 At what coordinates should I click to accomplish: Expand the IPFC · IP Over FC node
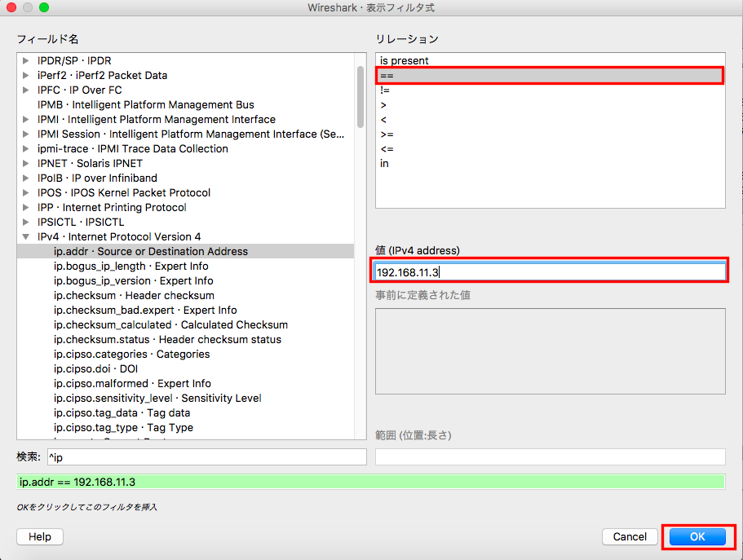click(25, 90)
